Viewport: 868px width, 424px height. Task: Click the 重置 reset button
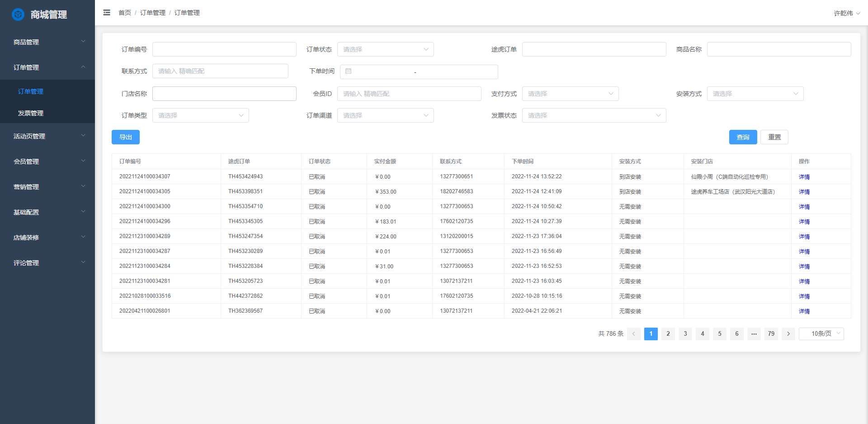click(774, 137)
